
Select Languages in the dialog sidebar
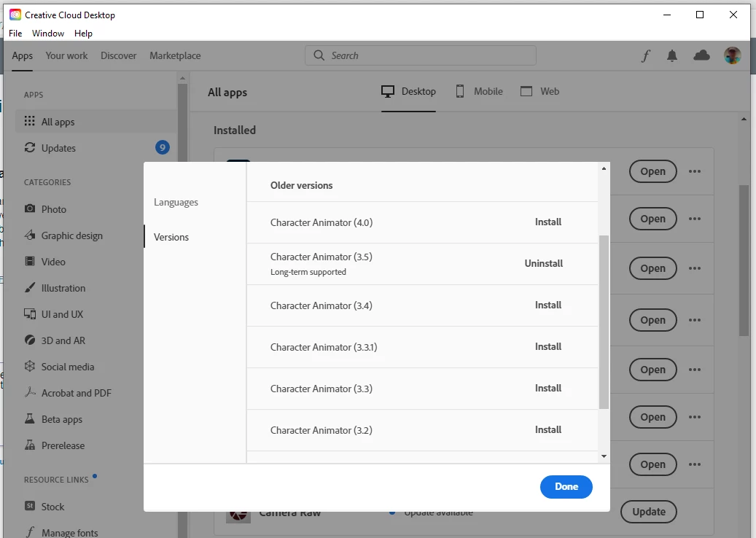click(x=176, y=202)
